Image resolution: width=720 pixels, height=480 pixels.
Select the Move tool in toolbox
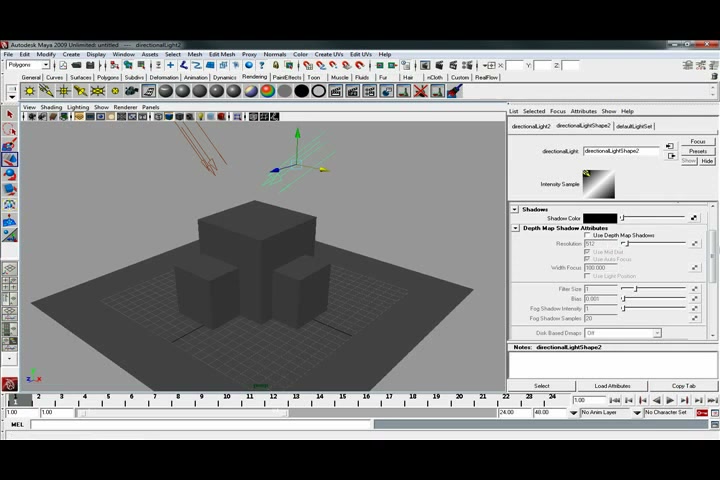[x=10, y=159]
